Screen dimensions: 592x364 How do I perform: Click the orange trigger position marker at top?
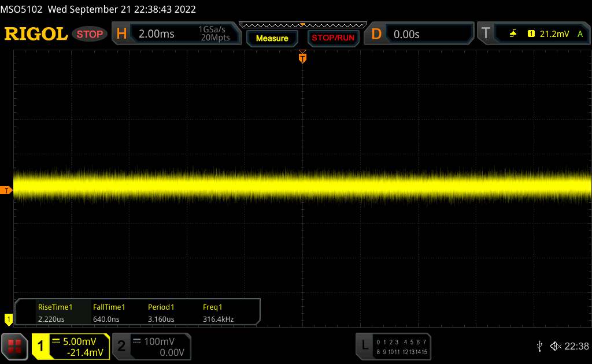302,57
